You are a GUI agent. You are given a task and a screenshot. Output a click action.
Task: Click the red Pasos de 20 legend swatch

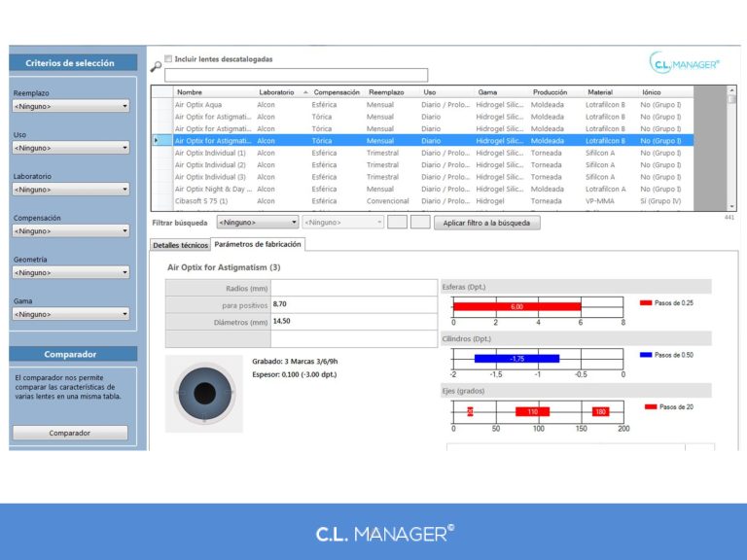coord(651,406)
